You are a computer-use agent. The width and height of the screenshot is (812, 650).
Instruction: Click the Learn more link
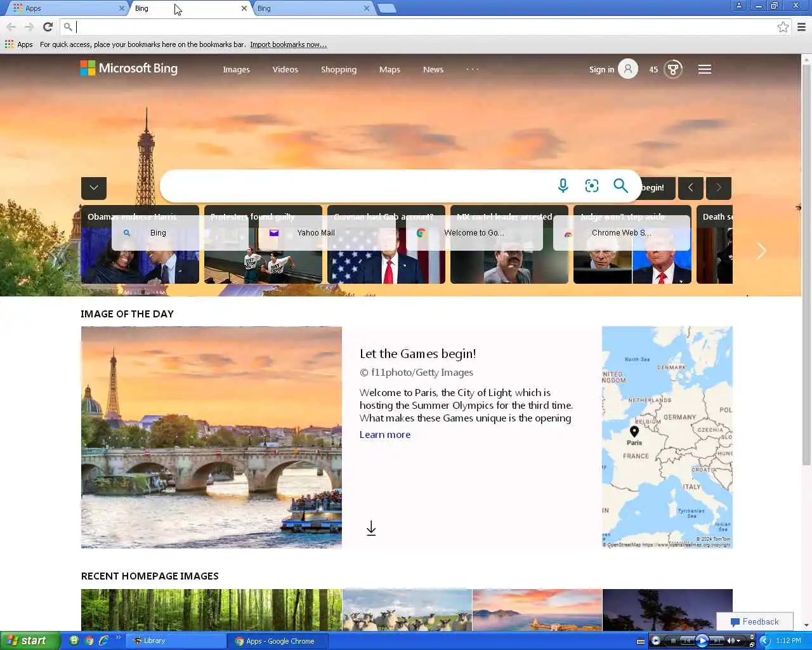coord(385,435)
